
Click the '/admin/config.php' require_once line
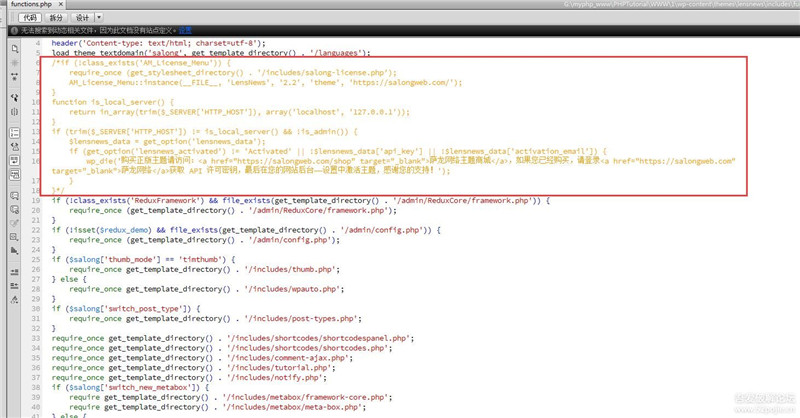pos(205,240)
